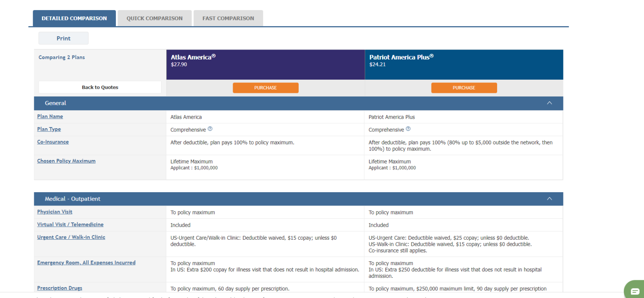Select the Patriot America Plus® plan header

pyautogui.click(x=464, y=64)
